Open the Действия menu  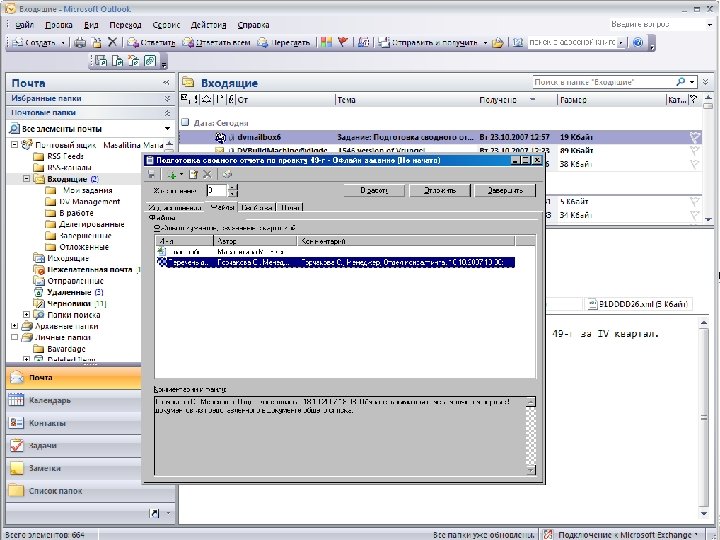[x=208, y=25]
